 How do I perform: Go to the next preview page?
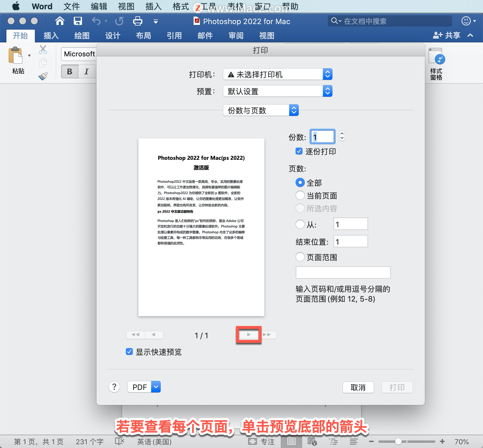coord(249,335)
